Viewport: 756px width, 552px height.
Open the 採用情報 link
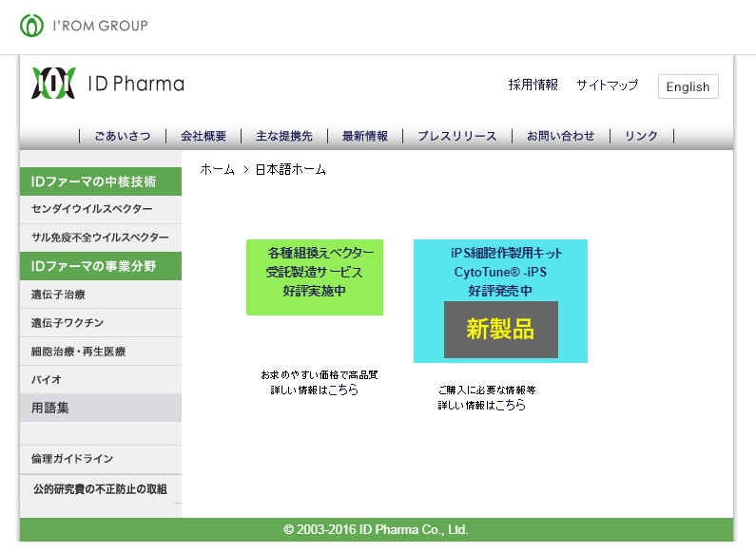[x=533, y=85]
